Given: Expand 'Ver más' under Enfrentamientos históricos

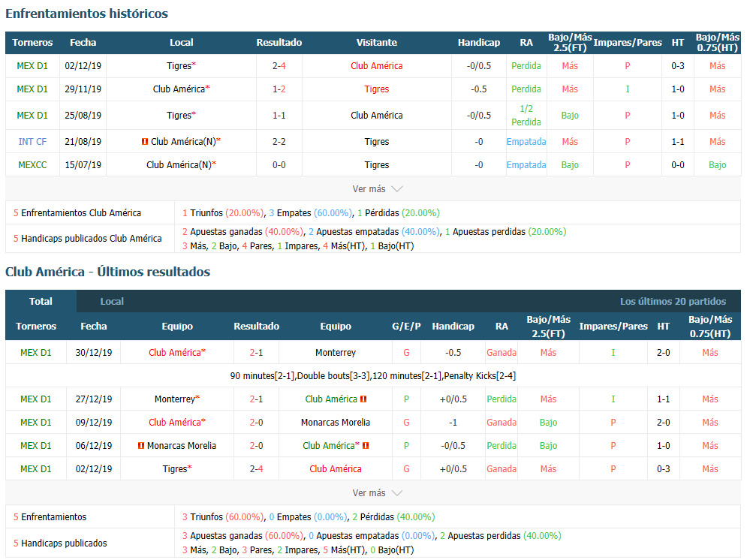Looking at the screenshot, I should coord(377,189).
